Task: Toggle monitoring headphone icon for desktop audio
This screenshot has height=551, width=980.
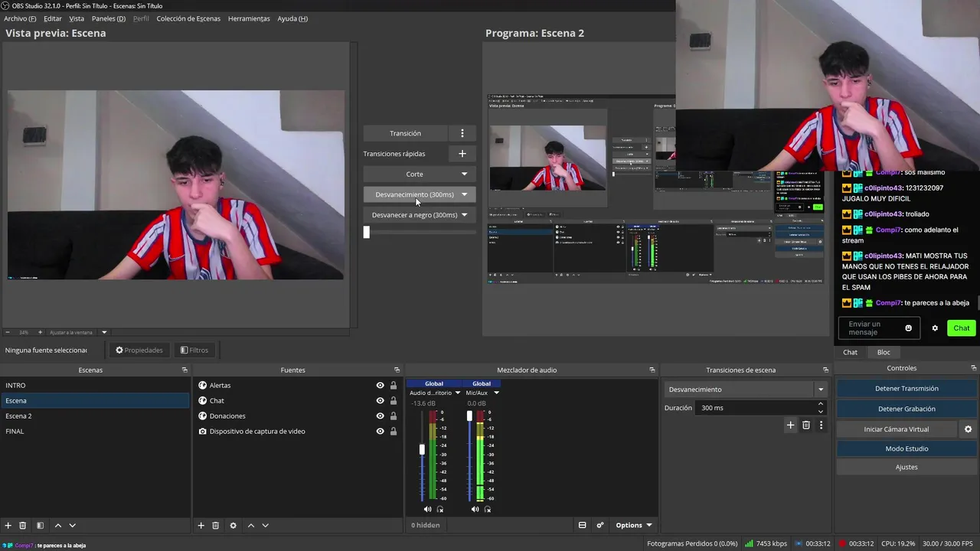Action: pos(440,509)
